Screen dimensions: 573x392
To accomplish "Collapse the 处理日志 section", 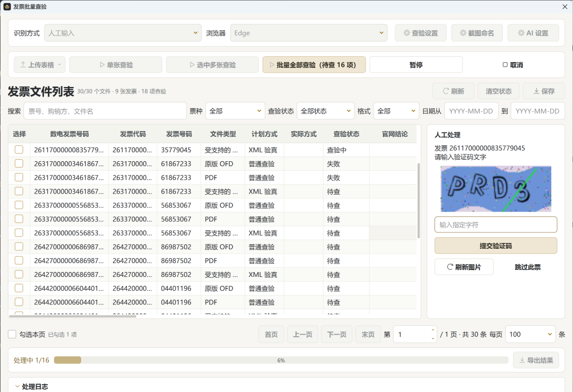I will [x=17, y=387].
